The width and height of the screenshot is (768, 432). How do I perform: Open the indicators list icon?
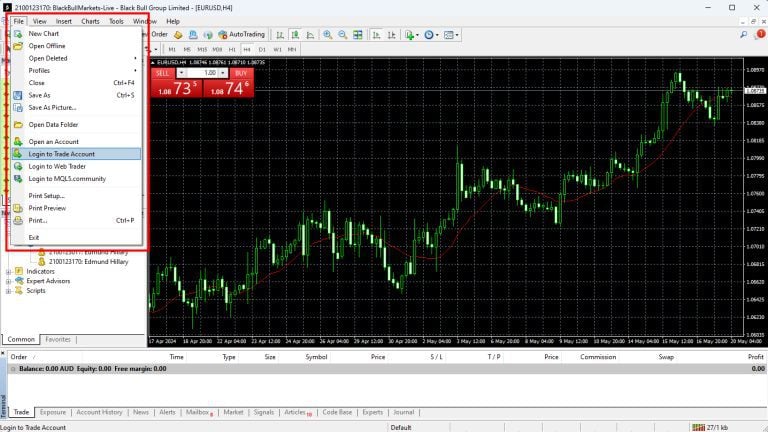(x=411, y=34)
